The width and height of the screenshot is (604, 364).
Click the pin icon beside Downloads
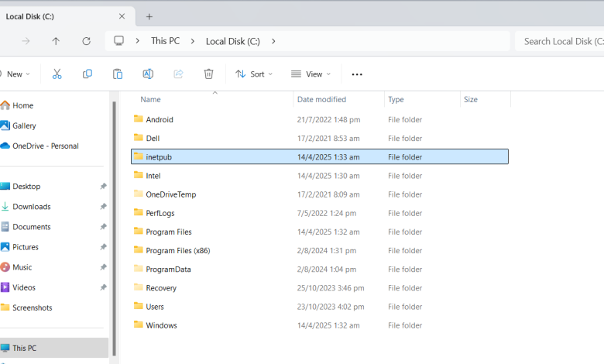(x=103, y=207)
